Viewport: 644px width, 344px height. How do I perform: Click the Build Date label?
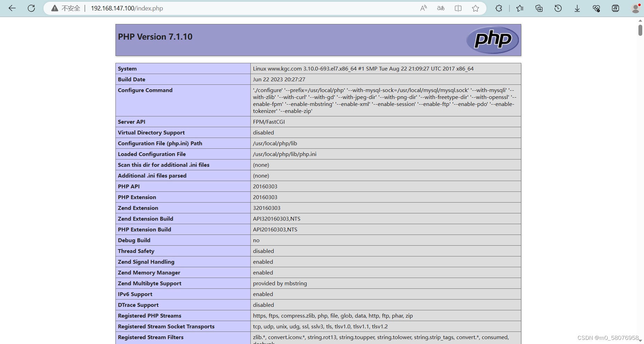click(x=131, y=80)
